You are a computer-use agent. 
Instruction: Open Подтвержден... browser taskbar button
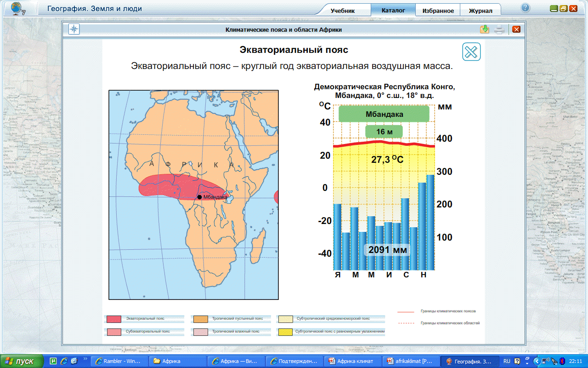point(294,361)
